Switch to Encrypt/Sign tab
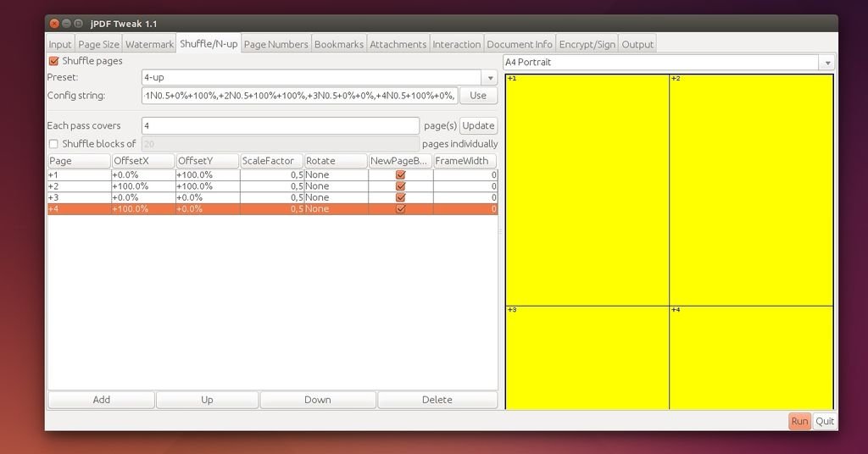The image size is (868, 454). [x=587, y=44]
